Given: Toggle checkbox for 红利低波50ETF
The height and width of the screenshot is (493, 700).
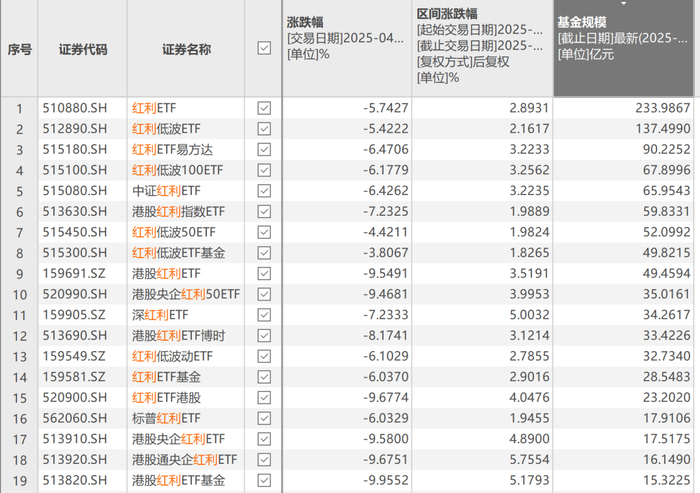Looking at the screenshot, I should (264, 232).
